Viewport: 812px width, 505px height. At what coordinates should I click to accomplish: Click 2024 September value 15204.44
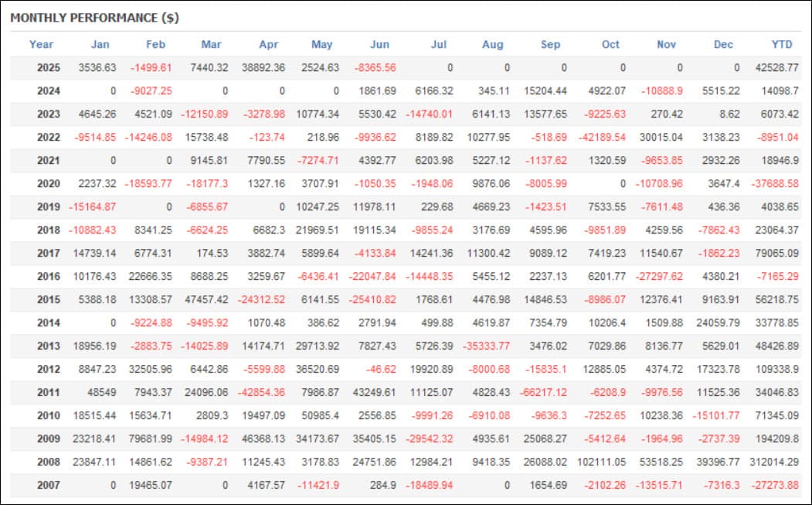click(545, 91)
